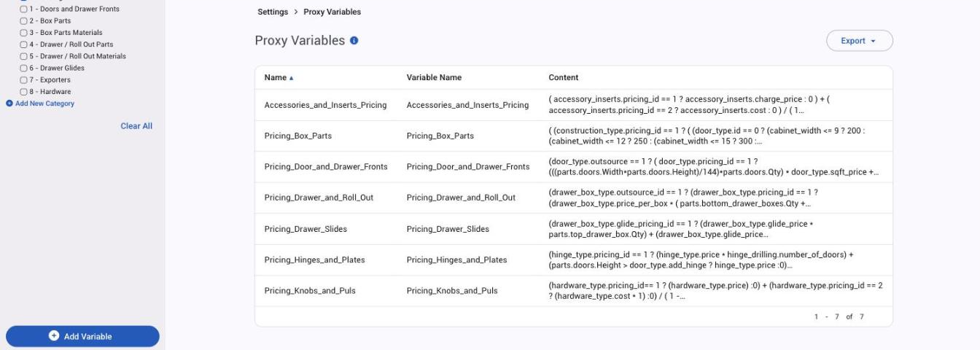The image size is (980, 350).
Task: Click Pricing_Box_Parts in Variable Name column
Action: (x=440, y=136)
